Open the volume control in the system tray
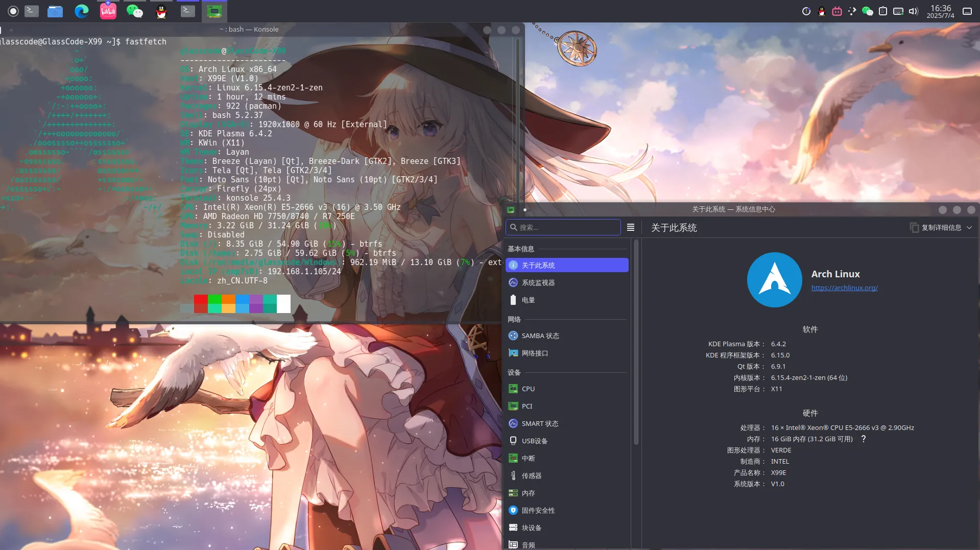The image size is (980, 550). coord(914,11)
